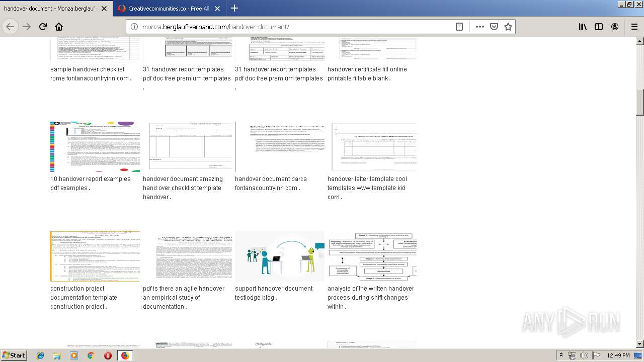Click the forward navigation arrow

27,27
